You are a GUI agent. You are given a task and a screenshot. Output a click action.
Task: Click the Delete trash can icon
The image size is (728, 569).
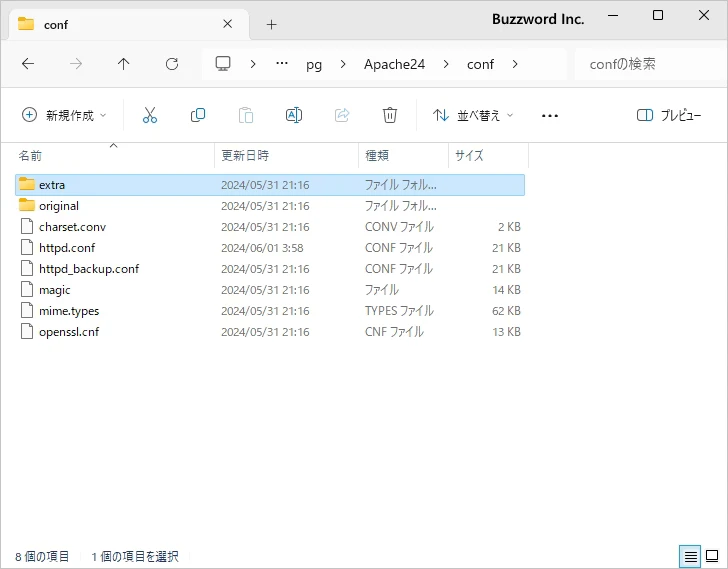pos(390,115)
